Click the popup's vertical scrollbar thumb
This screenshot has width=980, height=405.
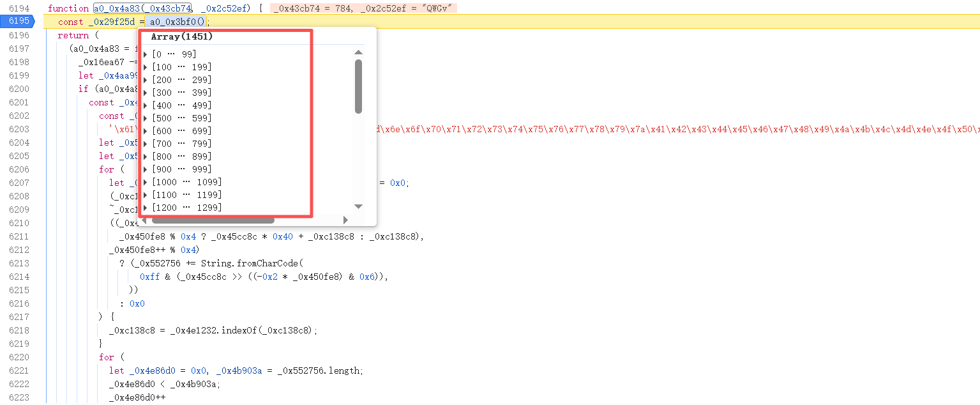(358, 86)
